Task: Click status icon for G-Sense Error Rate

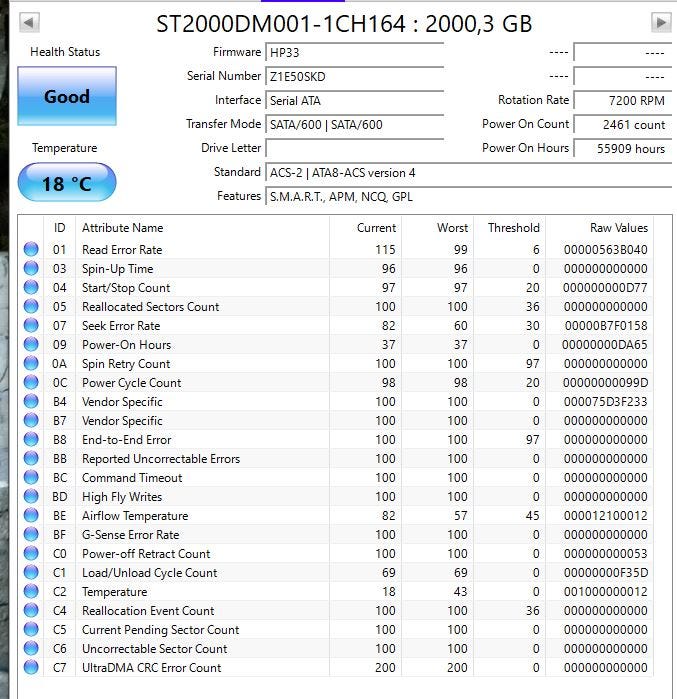Action: tap(31, 534)
